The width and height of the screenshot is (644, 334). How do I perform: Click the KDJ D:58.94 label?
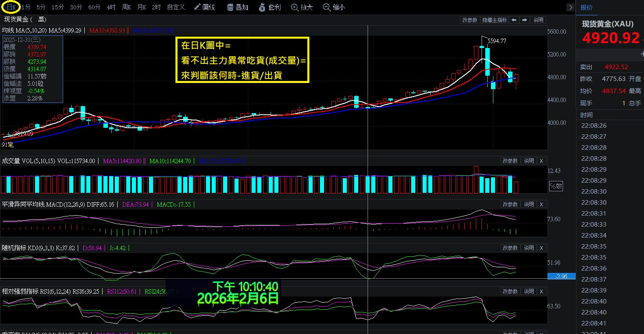pyautogui.click(x=92, y=248)
